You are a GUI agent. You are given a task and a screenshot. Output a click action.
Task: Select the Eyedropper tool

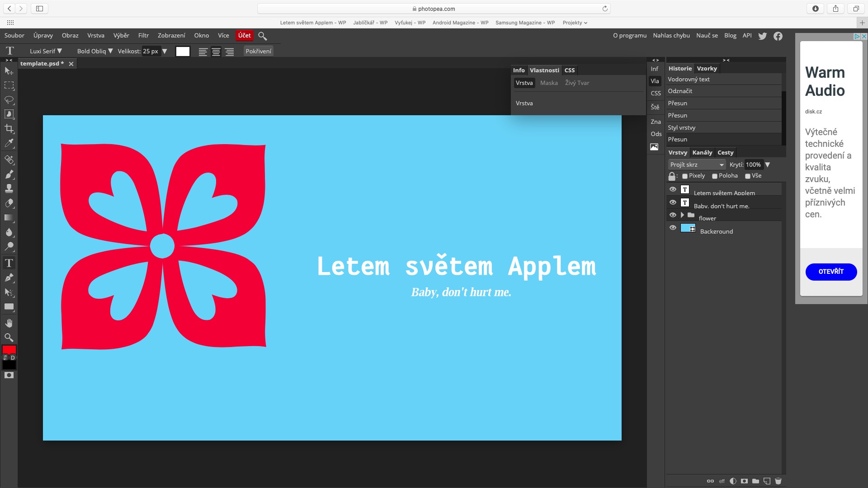point(9,144)
